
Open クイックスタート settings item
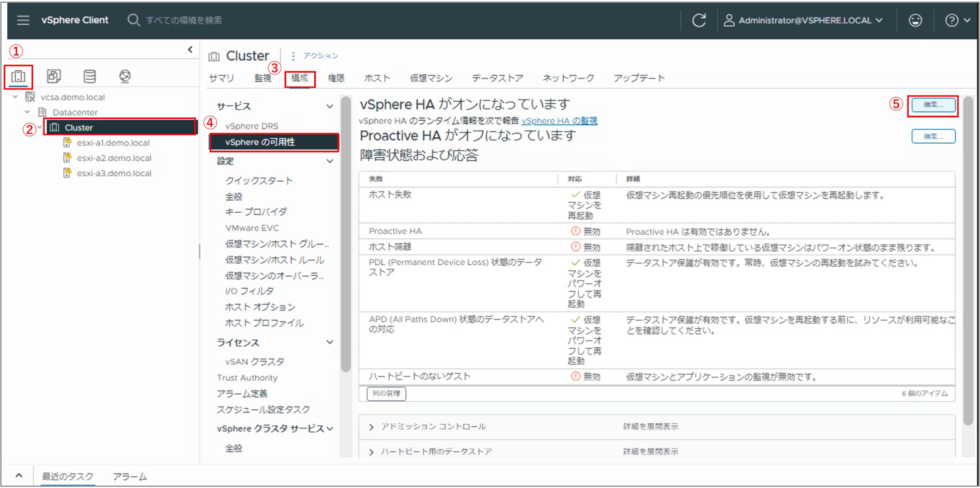point(259,181)
